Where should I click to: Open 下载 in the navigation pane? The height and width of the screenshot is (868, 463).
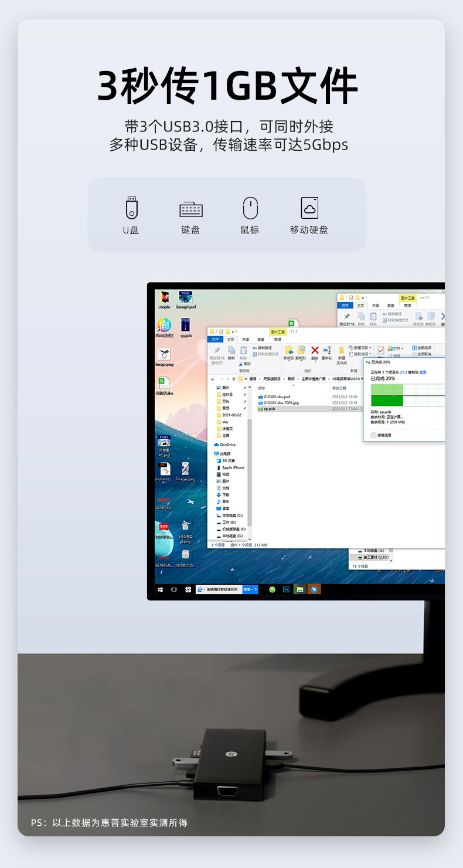click(223, 495)
